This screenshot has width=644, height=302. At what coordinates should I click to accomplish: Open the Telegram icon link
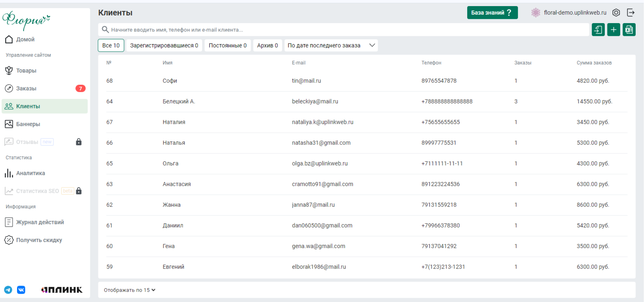8,290
